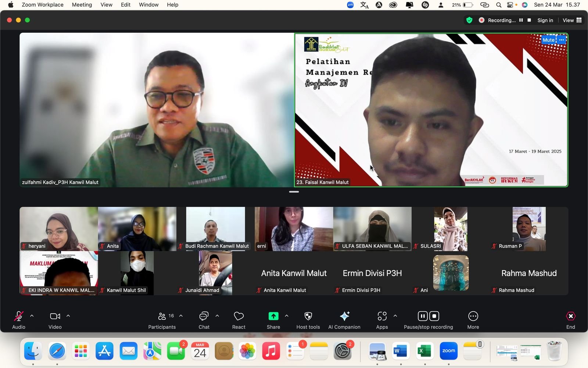The height and width of the screenshot is (368, 588).
Task: Toggle the Video camera button
Action: click(x=55, y=320)
